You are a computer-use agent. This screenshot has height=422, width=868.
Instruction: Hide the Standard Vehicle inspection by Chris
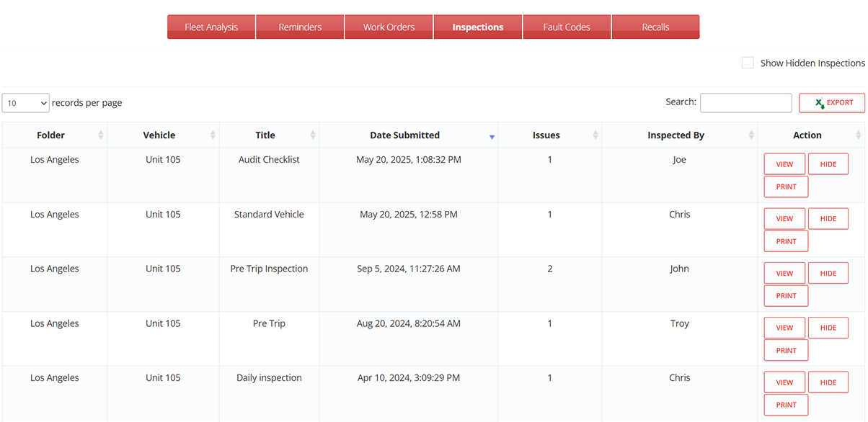[x=828, y=218]
